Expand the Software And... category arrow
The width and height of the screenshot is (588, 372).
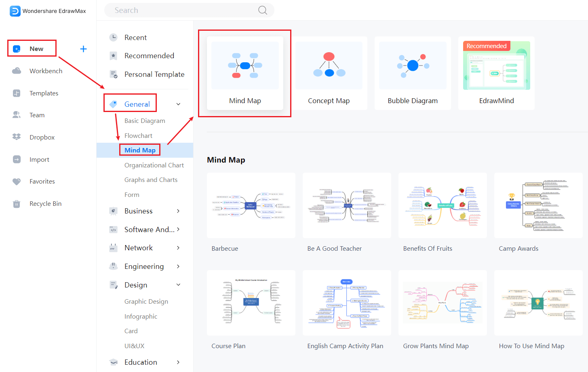coord(178,229)
